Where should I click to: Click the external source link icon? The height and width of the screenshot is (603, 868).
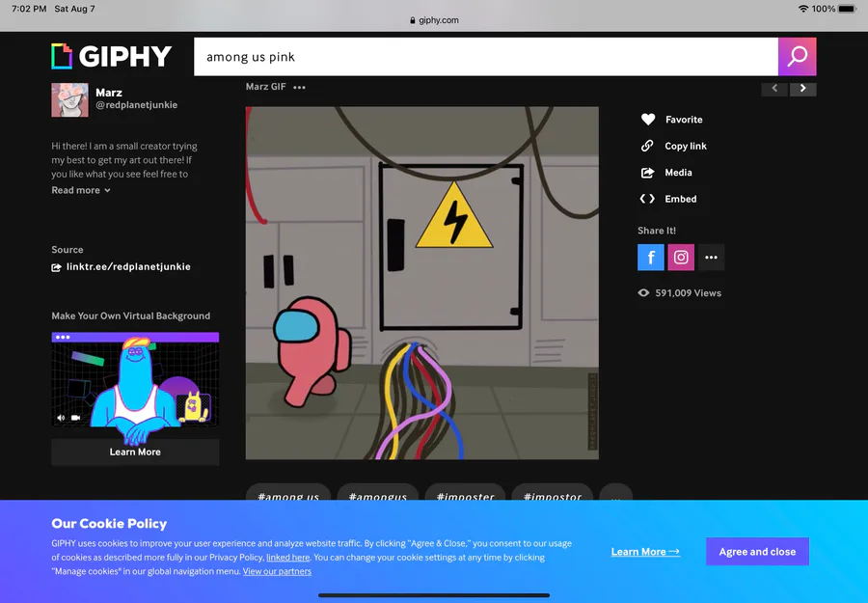point(57,267)
